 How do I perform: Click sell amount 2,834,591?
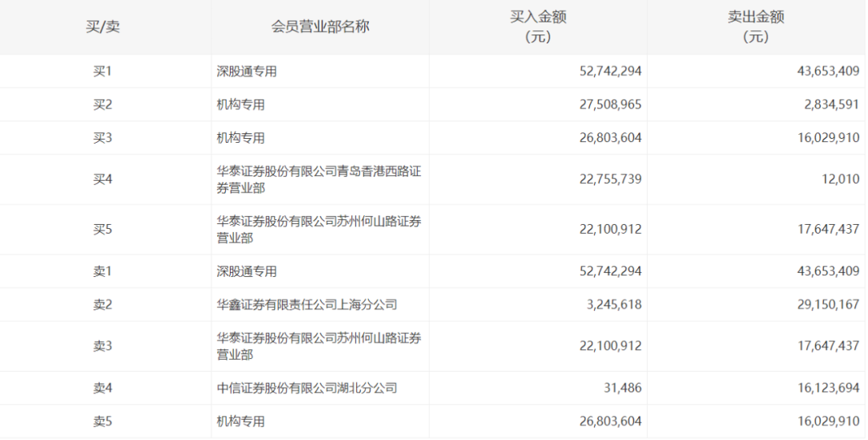(x=832, y=104)
